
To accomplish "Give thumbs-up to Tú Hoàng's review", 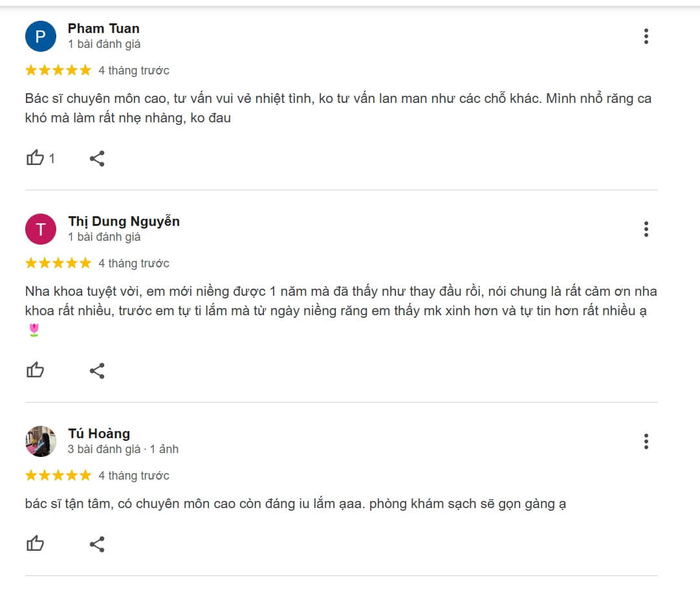I will click(x=35, y=544).
